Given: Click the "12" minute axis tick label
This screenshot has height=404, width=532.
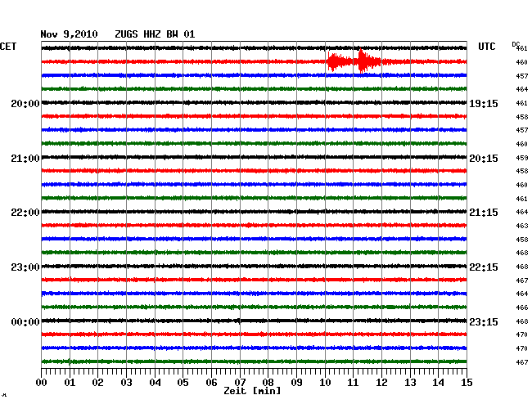Looking at the screenshot, I should 381,383.
